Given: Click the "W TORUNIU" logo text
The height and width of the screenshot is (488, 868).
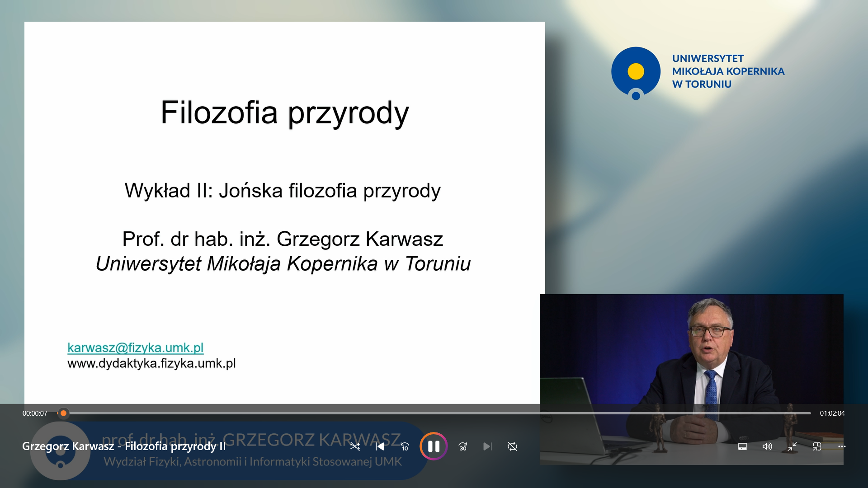Looking at the screenshot, I should point(702,84).
